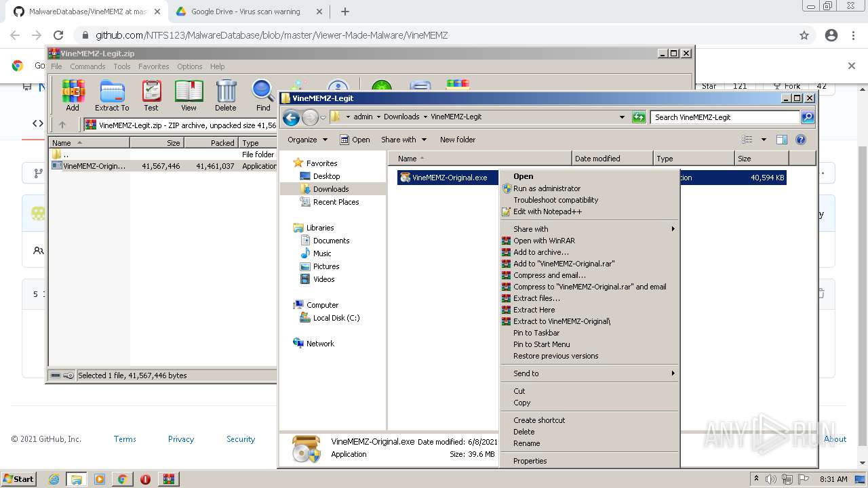
Task: Click the Opera taskbar icon
Action: click(x=145, y=479)
